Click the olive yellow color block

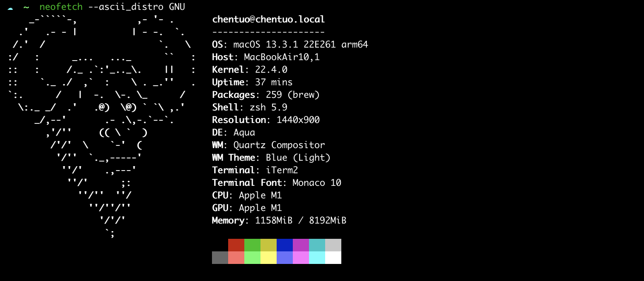pyautogui.click(x=269, y=245)
